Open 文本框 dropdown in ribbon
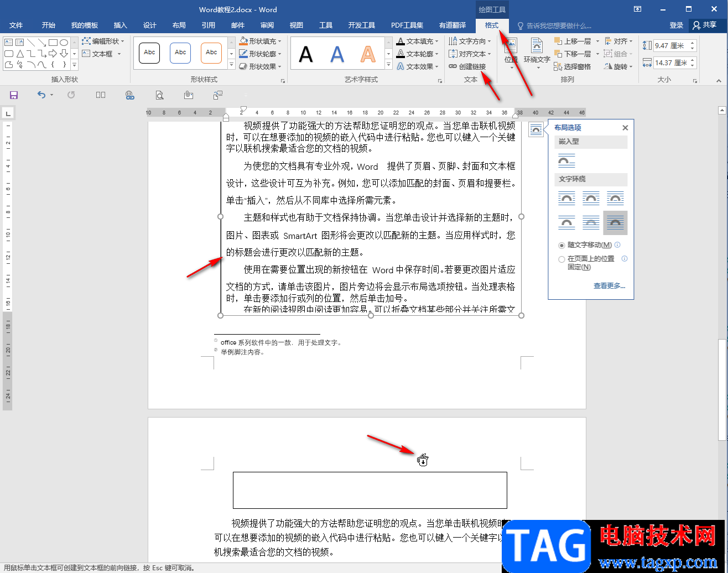This screenshot has height=573, width=728. [x=100, y=54]
